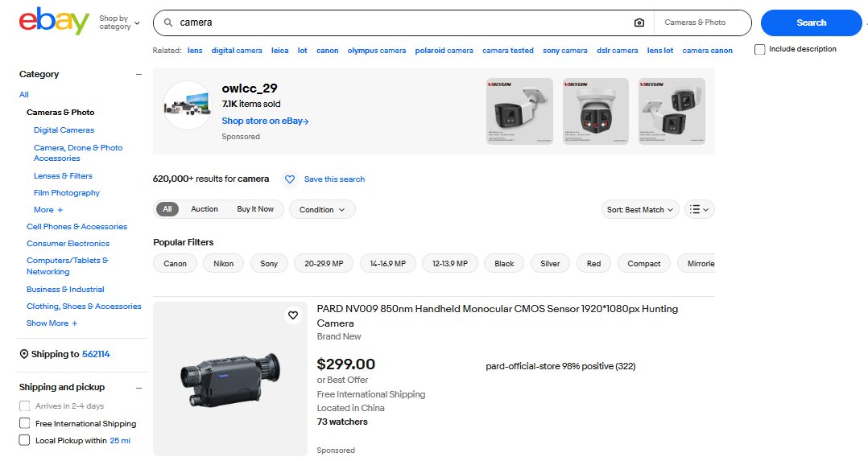
Task: Click the camera image search icon
Action: tap(639, 23)
